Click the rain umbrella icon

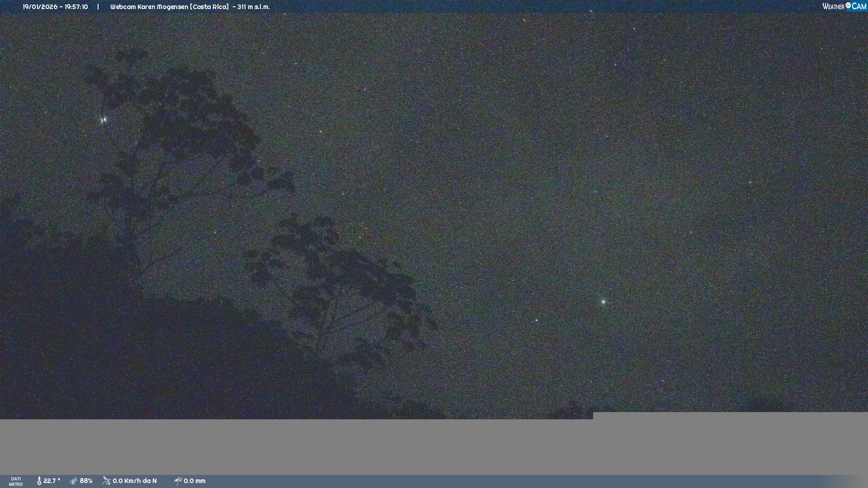coord(178,481)
